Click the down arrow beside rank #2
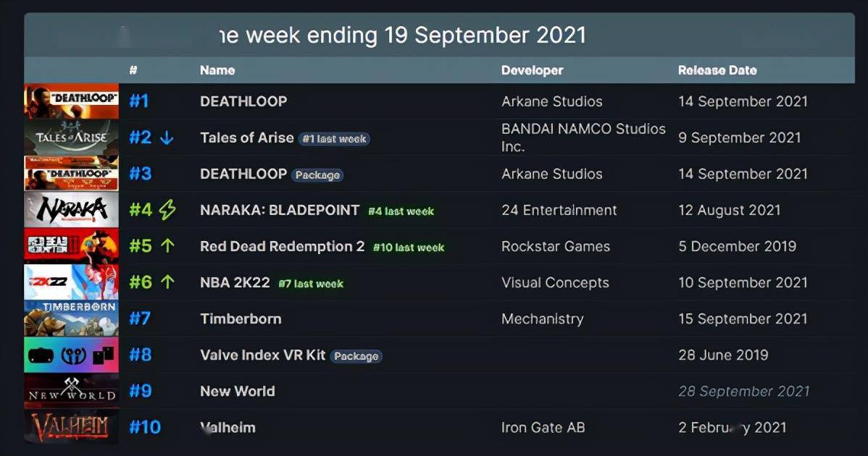Image resolution: width=868 pixels, height=456 pixels. click(167, 138)
